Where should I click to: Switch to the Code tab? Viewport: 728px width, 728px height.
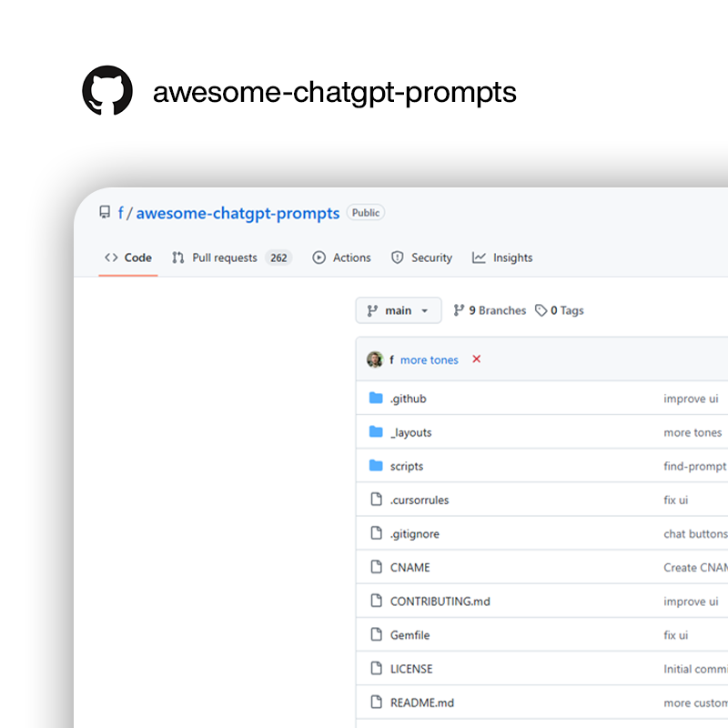128,258
